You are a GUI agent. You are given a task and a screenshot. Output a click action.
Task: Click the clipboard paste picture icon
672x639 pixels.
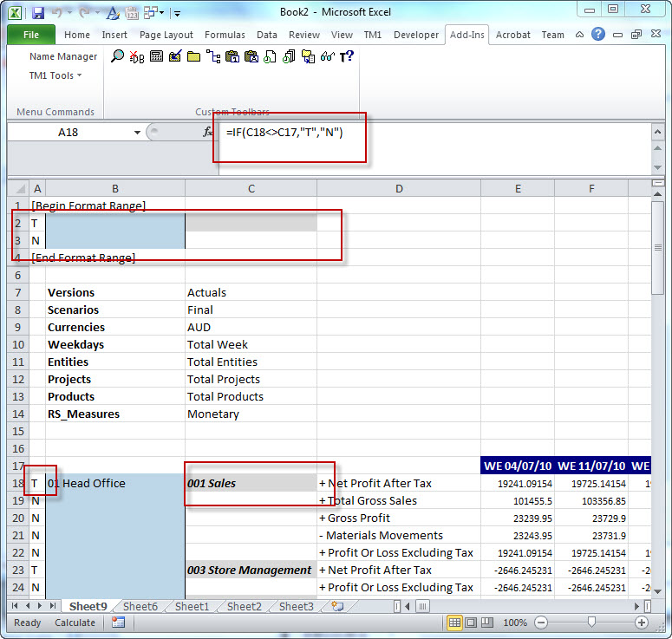[x=251, y=56]
